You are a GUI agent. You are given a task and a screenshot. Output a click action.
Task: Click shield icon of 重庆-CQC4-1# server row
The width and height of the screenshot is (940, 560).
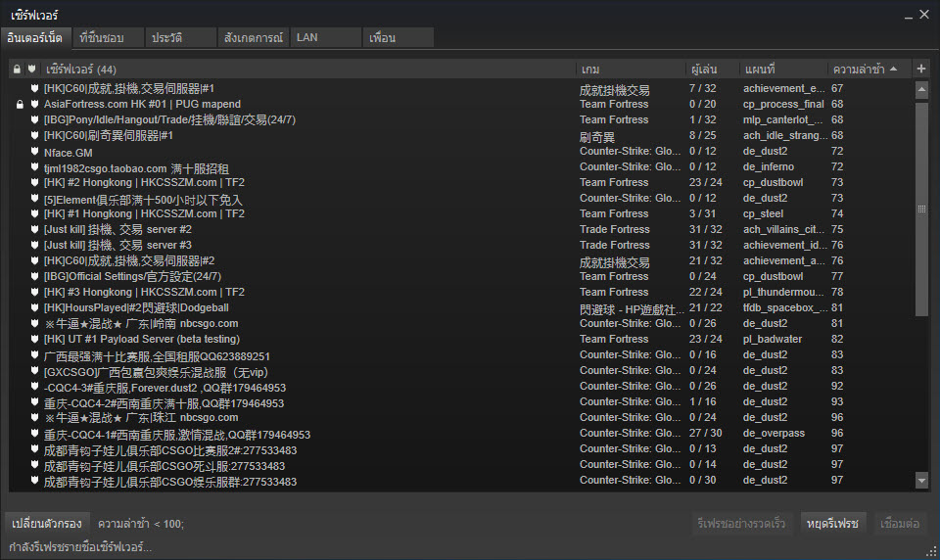[x=34, y=433]
